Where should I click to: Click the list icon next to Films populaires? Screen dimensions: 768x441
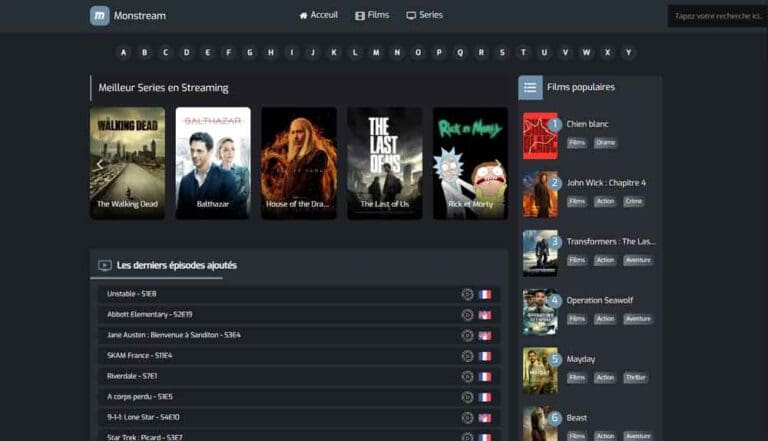tap(530, 87)
